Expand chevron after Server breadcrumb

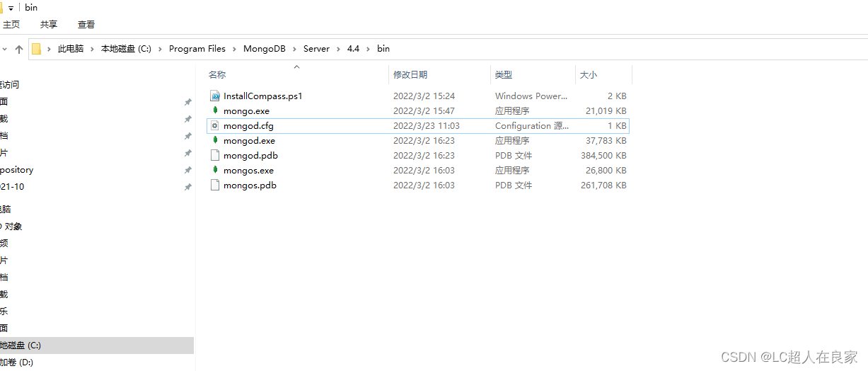tap(338, 49)
